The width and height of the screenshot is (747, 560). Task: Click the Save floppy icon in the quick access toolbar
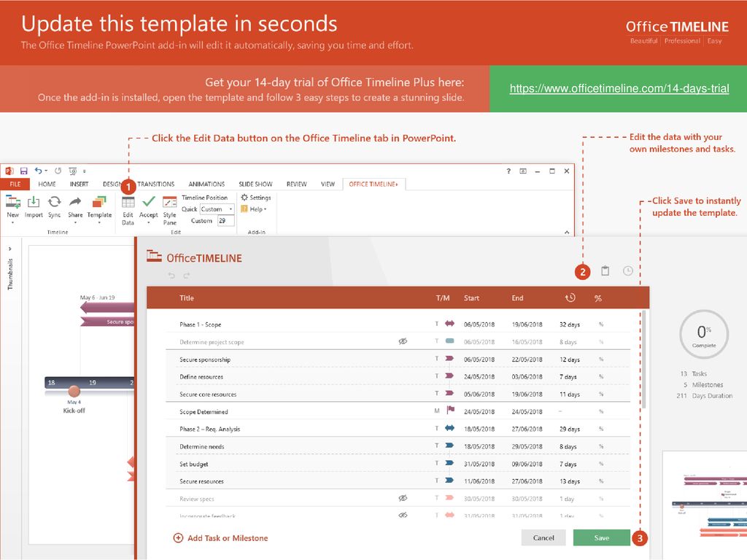[x=24, y=171]
